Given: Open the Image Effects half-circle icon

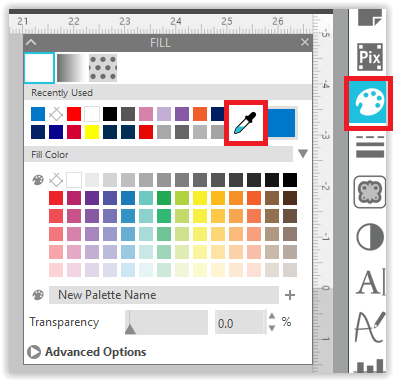Looking at the screenshot, I should click(x=370, y=237).
